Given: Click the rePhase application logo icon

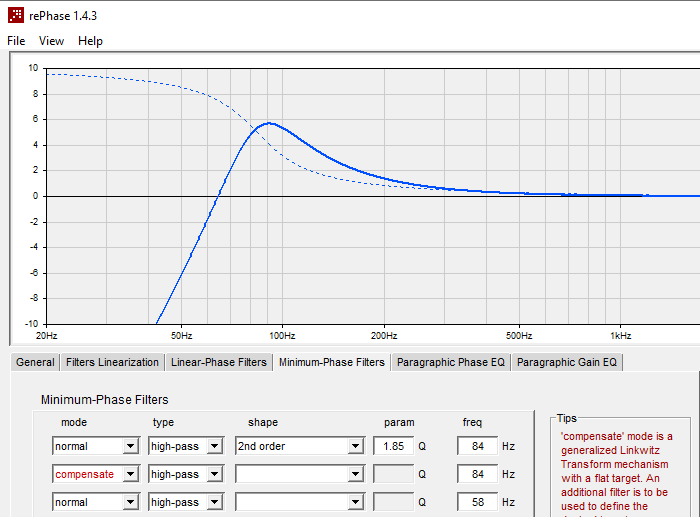Looking at the screenshot, I should (x=16, y=15).
